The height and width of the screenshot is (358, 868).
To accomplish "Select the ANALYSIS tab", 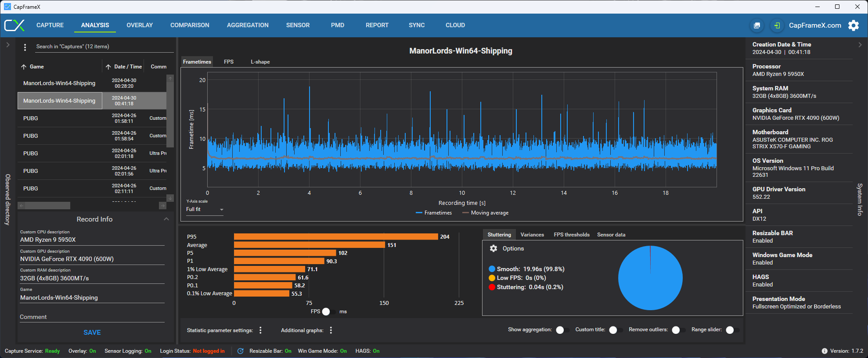I will (x=95, y=25).
